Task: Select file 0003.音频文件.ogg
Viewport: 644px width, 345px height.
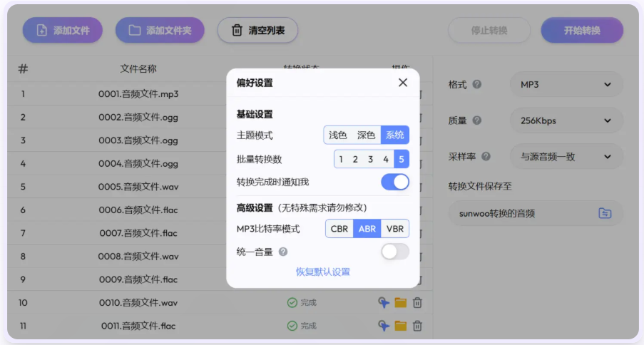Action: click(x=138, y=140)
